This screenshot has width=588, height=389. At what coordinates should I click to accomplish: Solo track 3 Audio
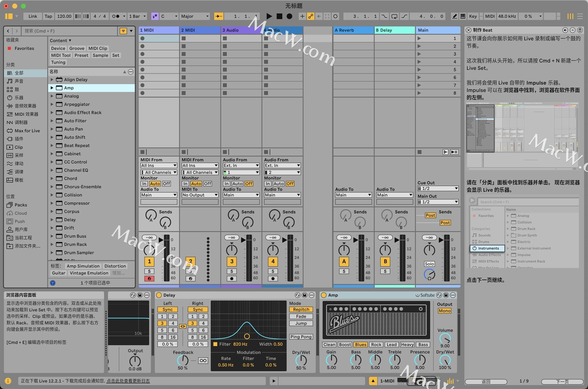232,271
